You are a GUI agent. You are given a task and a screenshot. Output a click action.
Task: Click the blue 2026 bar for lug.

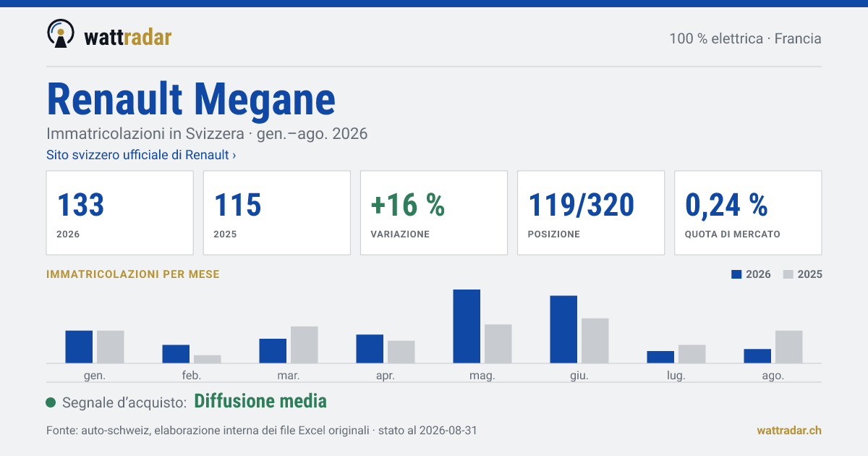click(660, 357)
